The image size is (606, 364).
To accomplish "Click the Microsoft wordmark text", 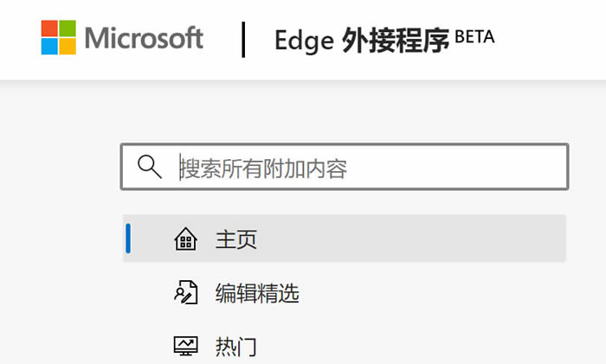I will pos(145,38).
